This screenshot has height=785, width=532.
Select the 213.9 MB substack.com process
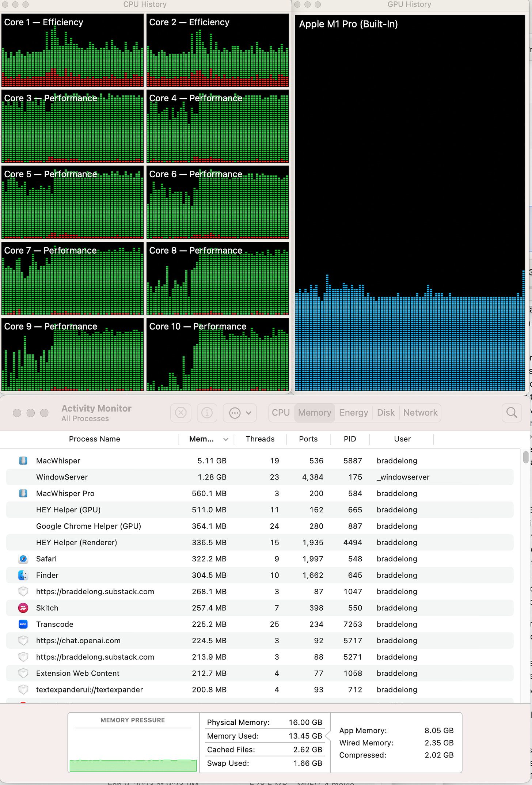260,657
